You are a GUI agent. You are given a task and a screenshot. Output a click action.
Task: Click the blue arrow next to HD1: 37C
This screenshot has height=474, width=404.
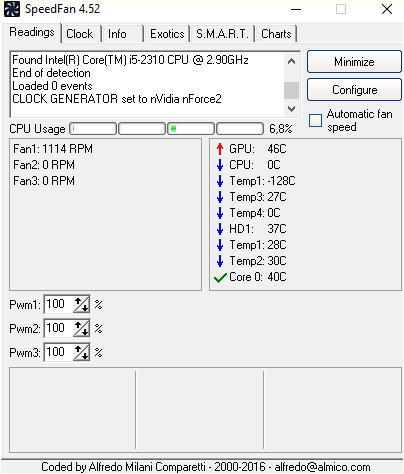click(220, 229)
